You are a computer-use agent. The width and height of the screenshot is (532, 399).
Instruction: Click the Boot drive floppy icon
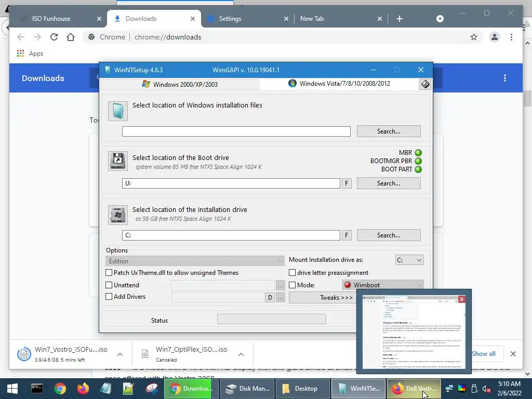coord(118,161)
